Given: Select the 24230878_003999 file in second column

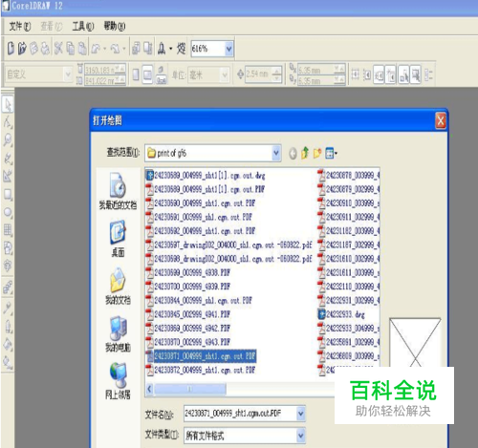Looking at the screenshot, I should pos(349,176).
